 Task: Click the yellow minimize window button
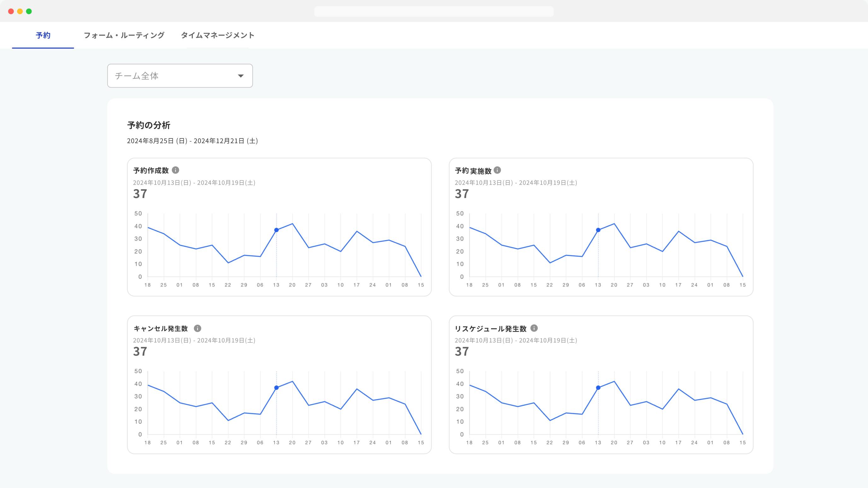[x=20, y=11]
